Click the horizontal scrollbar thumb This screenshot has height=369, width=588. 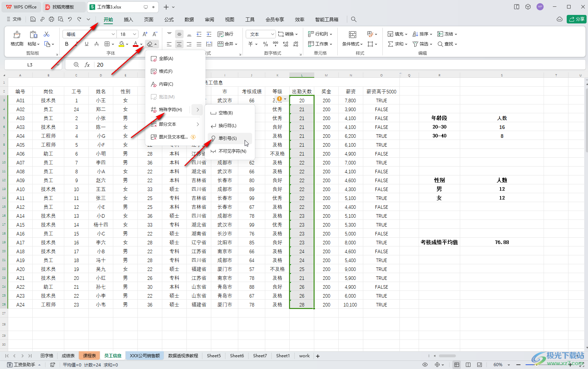point(447,356)
